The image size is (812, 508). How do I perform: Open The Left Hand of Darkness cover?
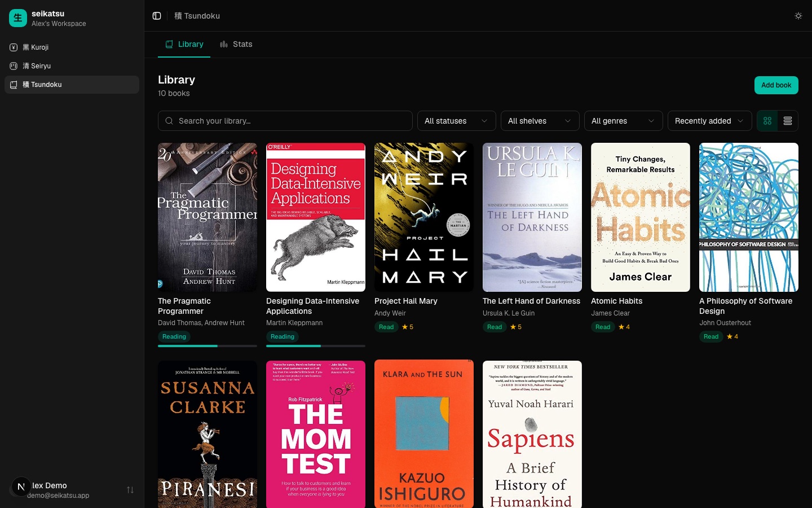click(x=532, y=217)
